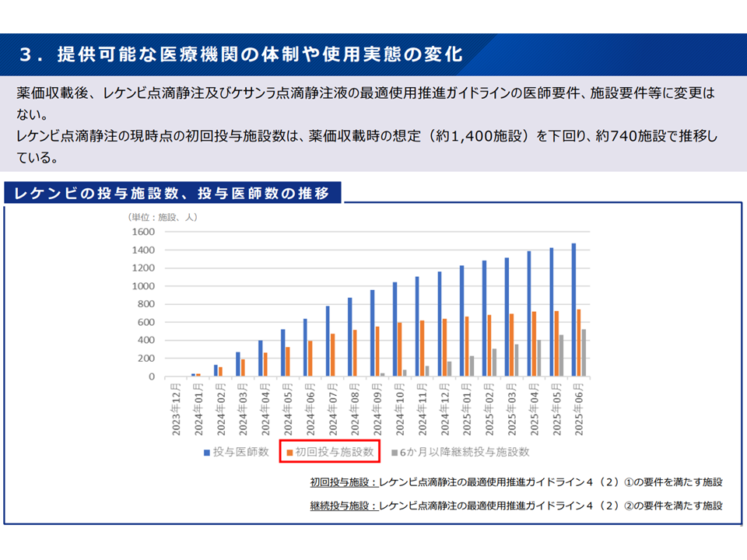Image resolution: width=747 pixels, height=560 pixels.
Task: Click the summary sentence starting 薬価収載後、レケンビ点滴静注
Action: click(x=366, y=103)
